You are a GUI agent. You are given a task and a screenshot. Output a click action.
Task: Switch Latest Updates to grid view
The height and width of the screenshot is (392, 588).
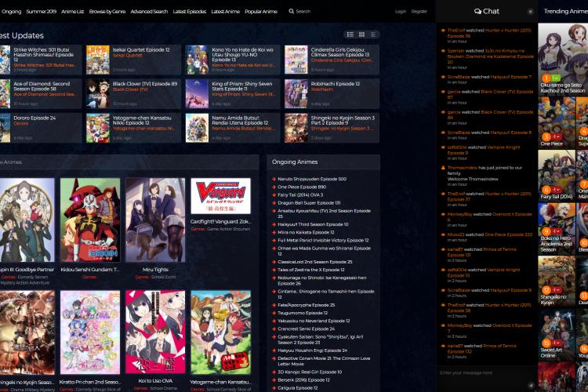click(x=361, y=34)
